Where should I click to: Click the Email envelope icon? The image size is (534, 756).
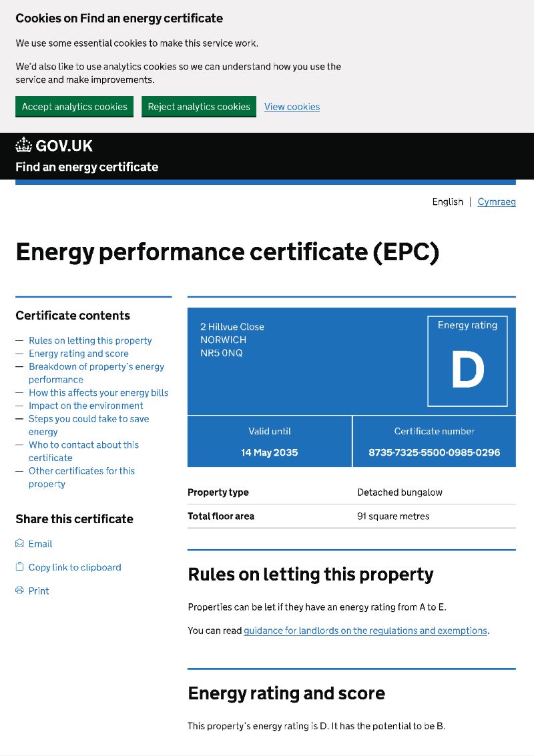(x=19, y=544)
